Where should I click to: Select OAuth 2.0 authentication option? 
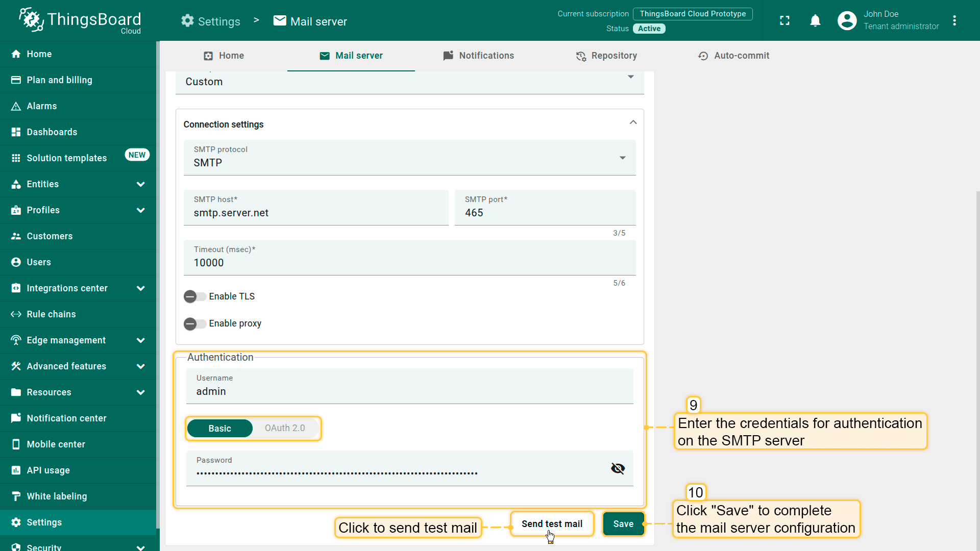[x=285, y=428]
